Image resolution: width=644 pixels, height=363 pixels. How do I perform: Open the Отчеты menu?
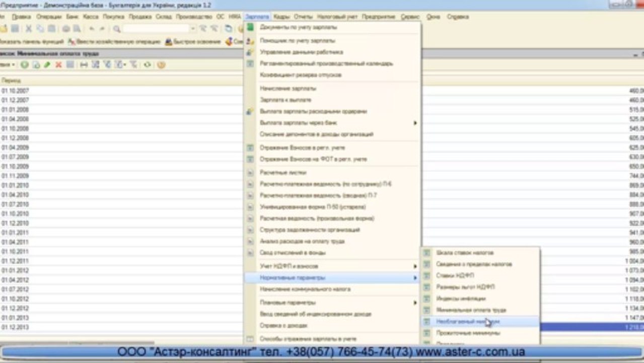pyautogui.click(x=303, y=17)
